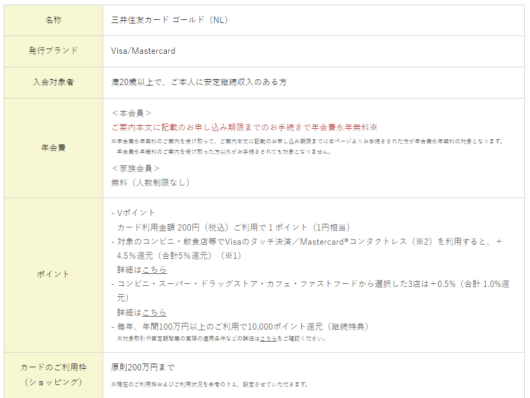Viewport: 530px width, 398px height.
Task: Click the カードのご利用枠 (ショッピング) header cell
Action: (53, 375)
